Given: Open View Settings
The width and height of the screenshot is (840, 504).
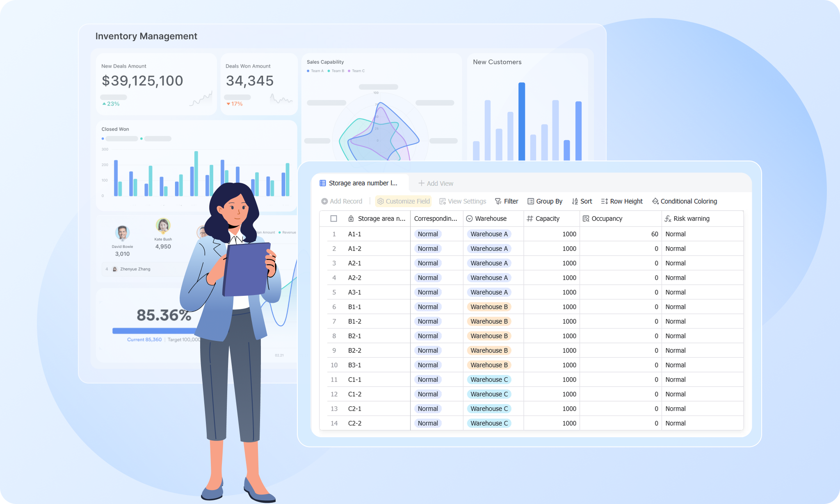Looking at the screenshot, I should coord(463,201).
